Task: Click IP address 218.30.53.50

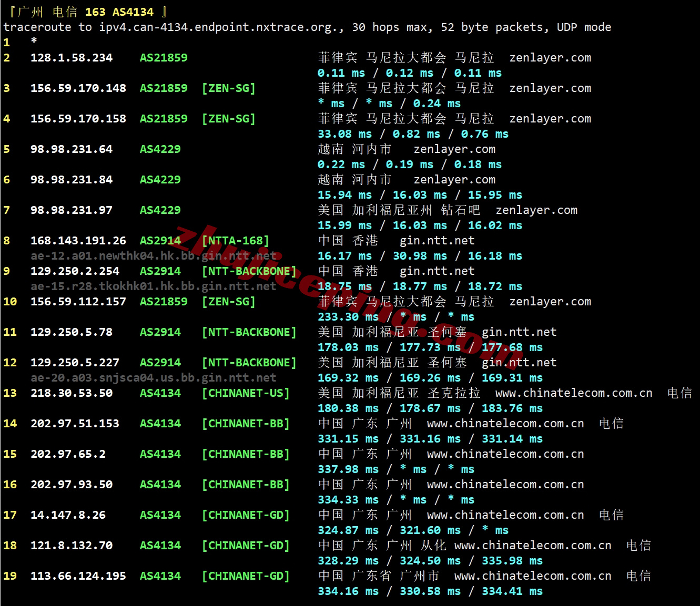Action: click(x=72, y=393)
